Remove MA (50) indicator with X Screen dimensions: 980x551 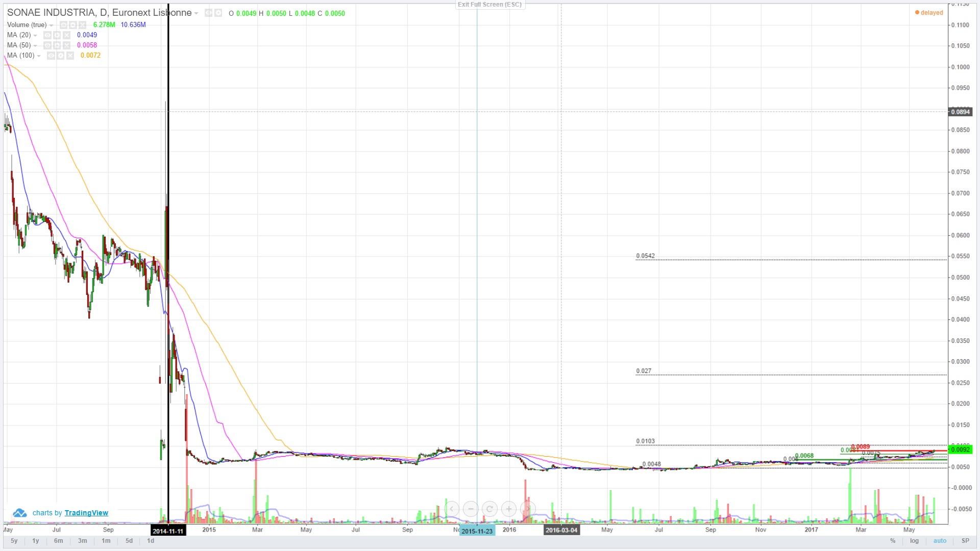click(66, 45)
